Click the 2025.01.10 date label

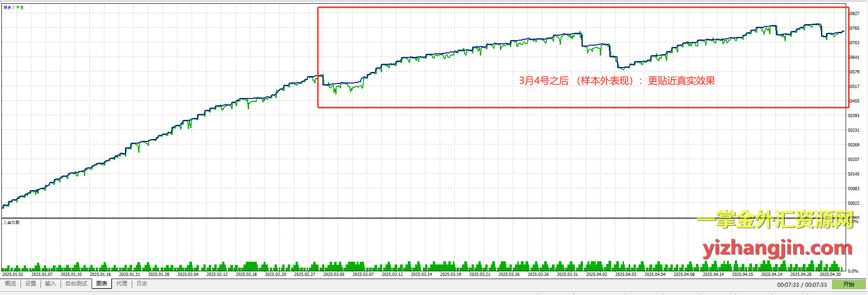[x=71, y=274]
